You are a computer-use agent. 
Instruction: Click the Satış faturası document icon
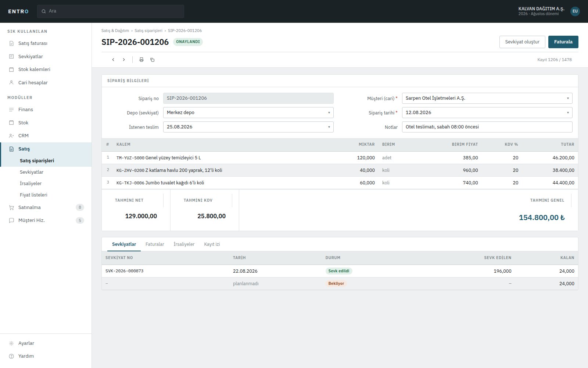pyautogui.click(x=11, y=43)
